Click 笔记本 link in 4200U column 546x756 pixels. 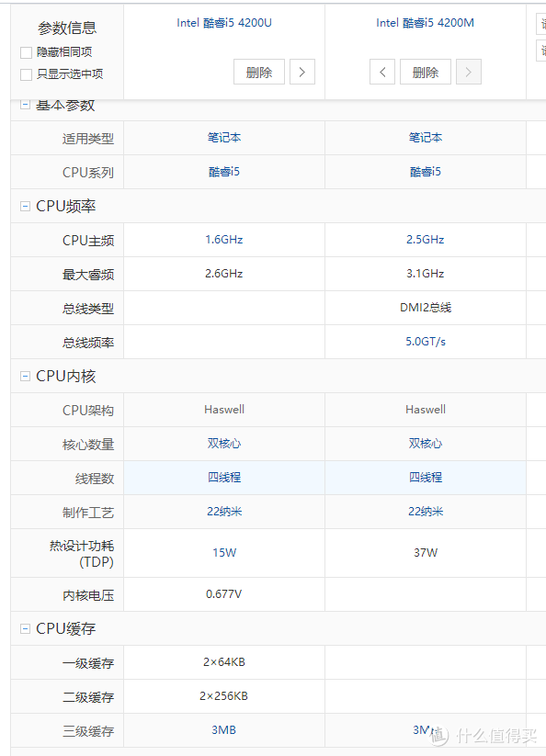point(224,138)
